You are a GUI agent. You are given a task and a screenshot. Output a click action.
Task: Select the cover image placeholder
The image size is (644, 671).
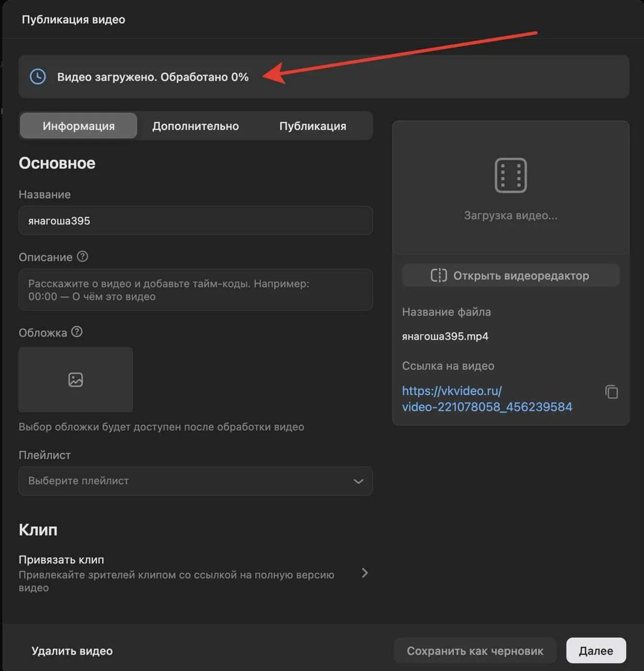(x=75, y=380)
